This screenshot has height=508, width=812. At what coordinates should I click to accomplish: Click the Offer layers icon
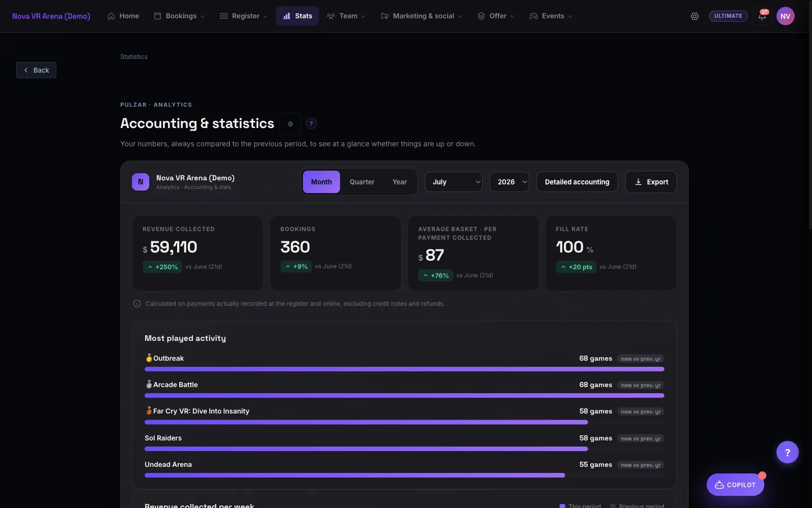pos(481,16)
